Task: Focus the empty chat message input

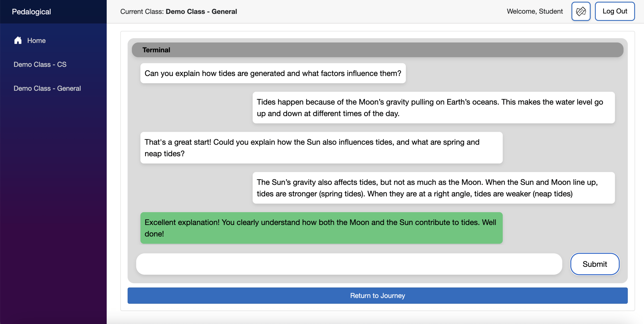Action: pyautogui.click(x=349, y=264)
